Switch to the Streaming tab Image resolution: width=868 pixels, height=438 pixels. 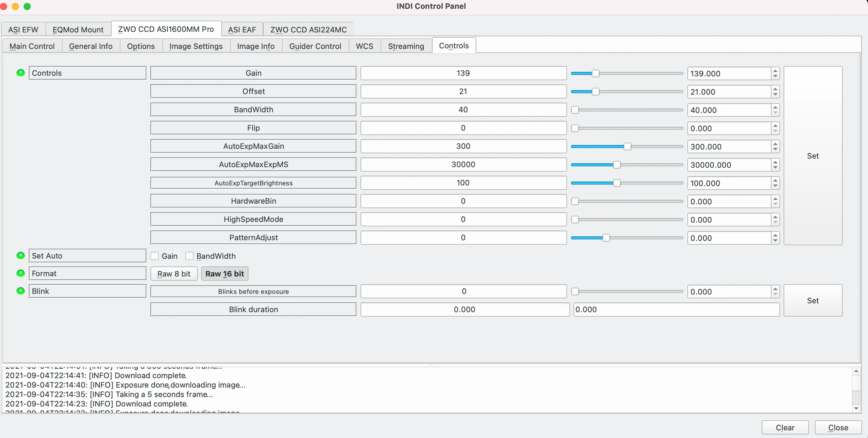point(406,46)
